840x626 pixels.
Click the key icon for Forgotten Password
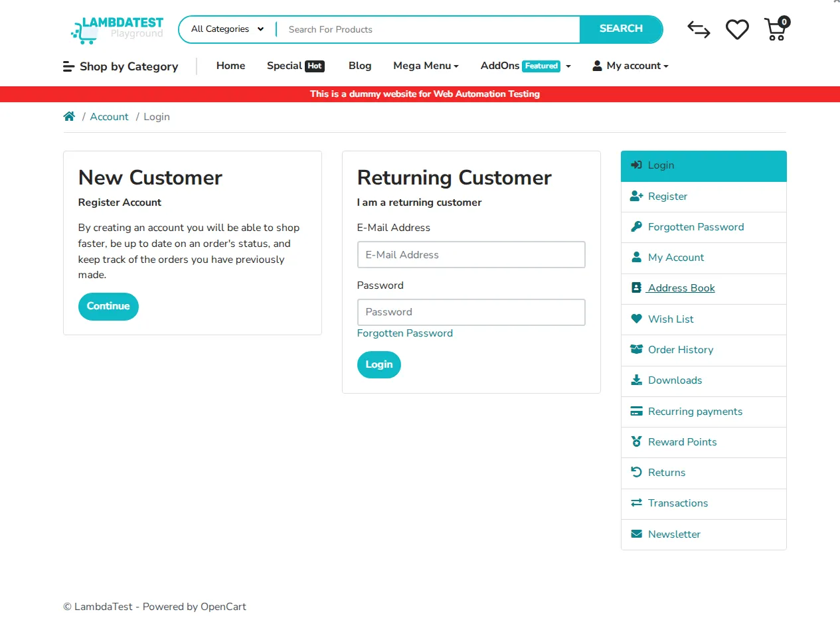[x=636, y=227]
